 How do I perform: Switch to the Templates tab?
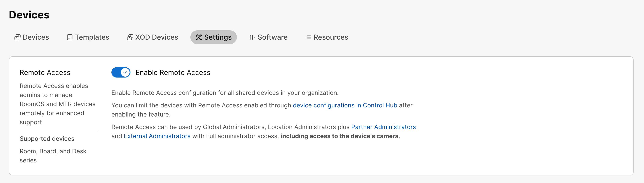[x=92, y=37]
